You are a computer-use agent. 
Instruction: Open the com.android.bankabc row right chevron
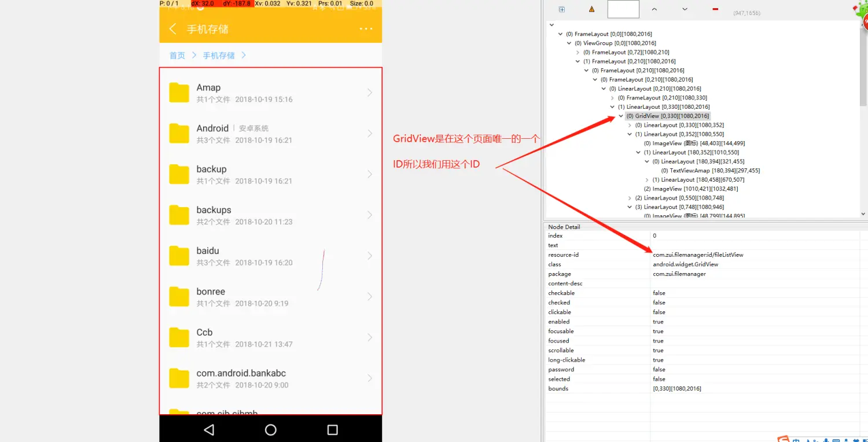tap(370, 378)
